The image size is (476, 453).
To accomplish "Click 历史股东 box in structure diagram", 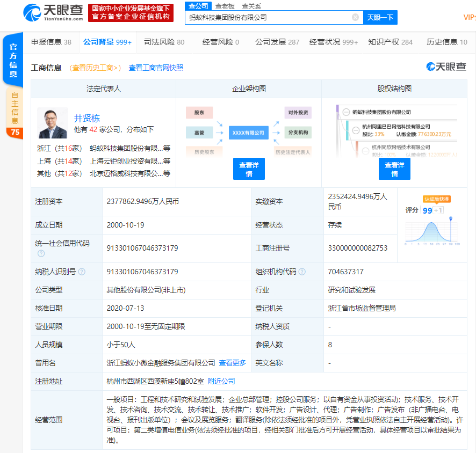I will tap(204, 152).
